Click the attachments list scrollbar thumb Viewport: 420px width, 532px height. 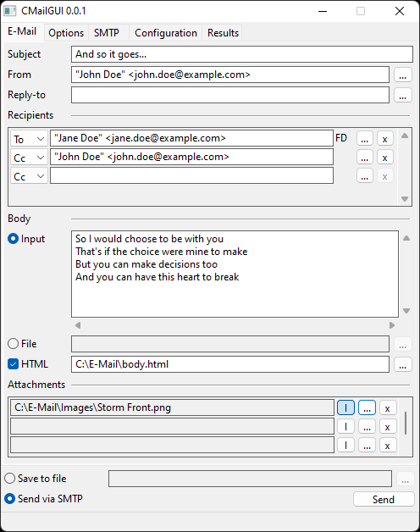[x=406, y=423]
